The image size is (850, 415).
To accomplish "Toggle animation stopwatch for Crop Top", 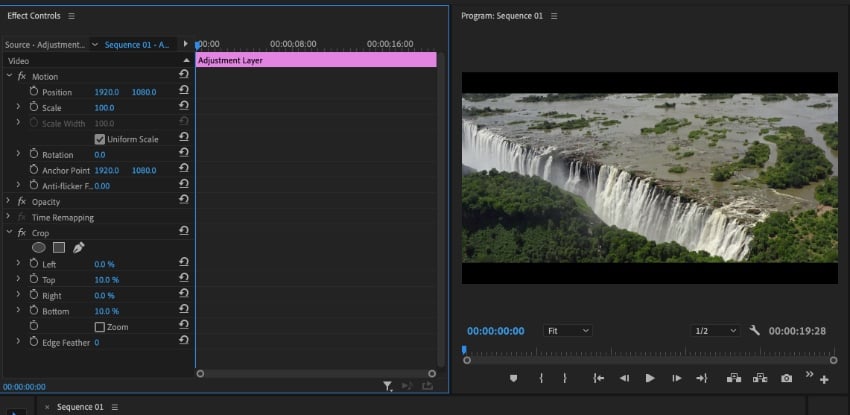I will (34, 279).
